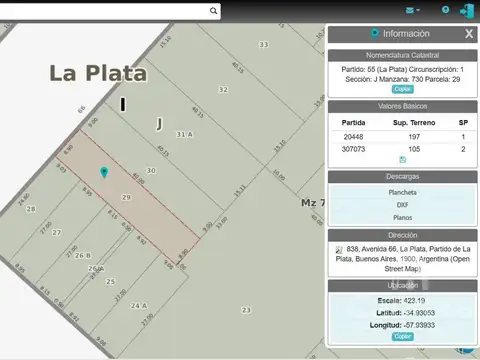The height and width of the screenshot is (360, 480).
Task: Click the highlighted parcel 29 label
Action: [x=126, y=197]
